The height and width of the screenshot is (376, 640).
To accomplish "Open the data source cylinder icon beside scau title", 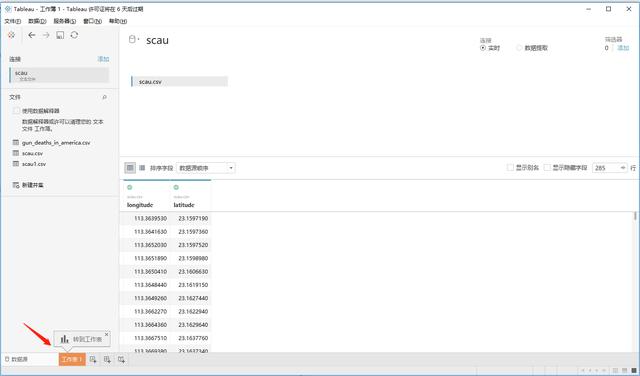I will (x=132, y=39).
